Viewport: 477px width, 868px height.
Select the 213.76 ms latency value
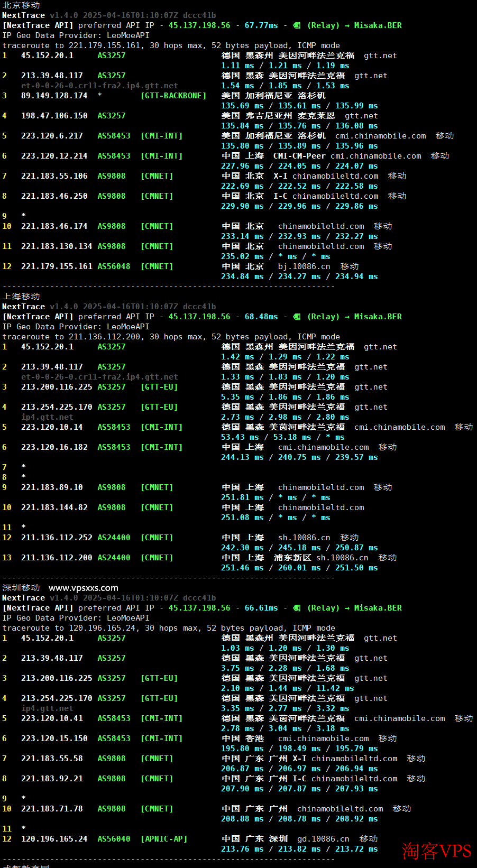(x=242, y=849)
